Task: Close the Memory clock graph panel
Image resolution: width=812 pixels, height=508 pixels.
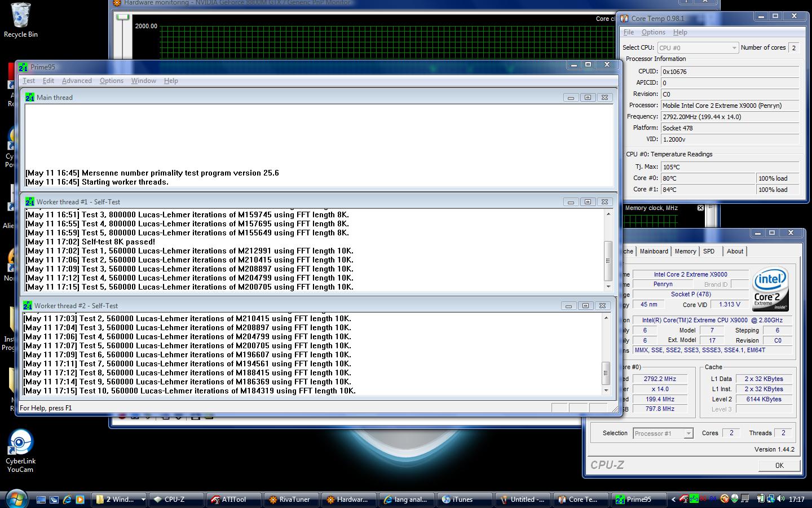Action: point(700,208)
